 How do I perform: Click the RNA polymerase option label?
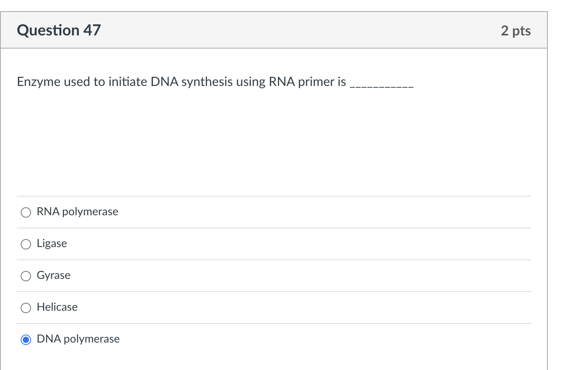77,212
